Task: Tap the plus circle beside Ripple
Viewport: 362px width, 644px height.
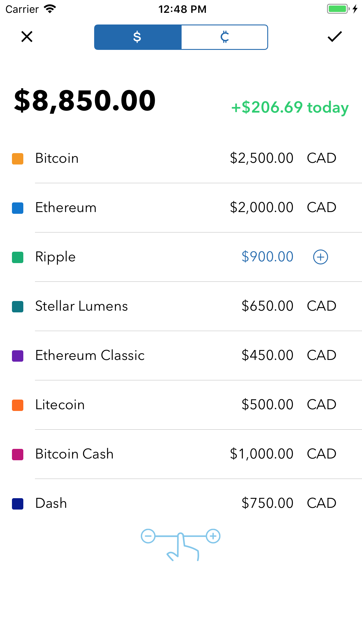Action: (321, 257)
